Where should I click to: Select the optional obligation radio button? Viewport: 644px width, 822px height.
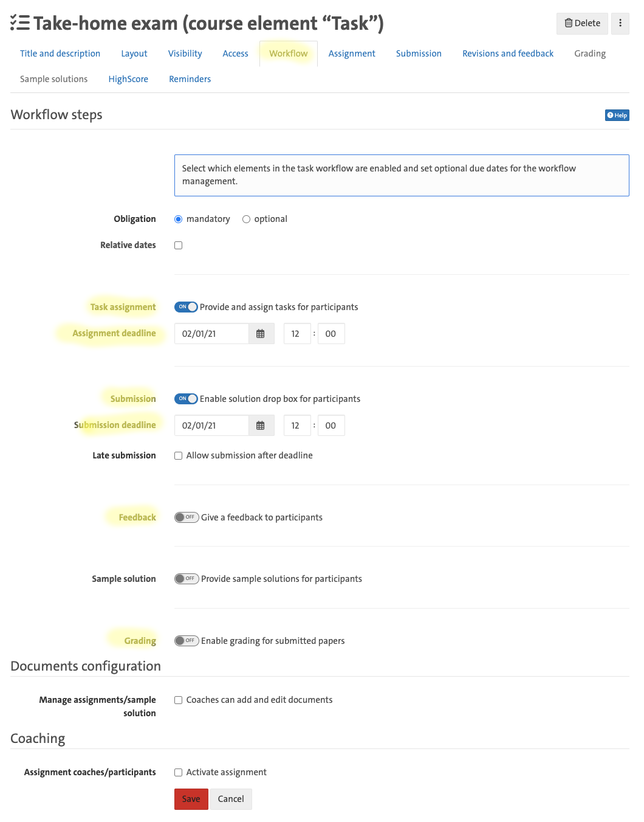point(247,219)
